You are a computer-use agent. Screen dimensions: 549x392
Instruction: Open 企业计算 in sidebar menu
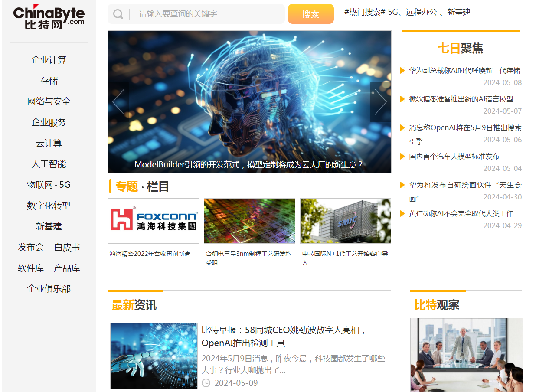(49, 60)
